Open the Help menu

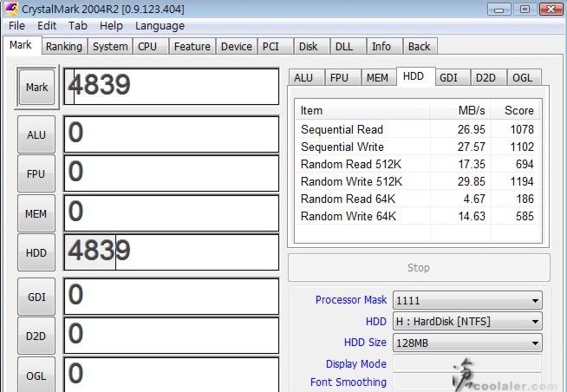111,26
